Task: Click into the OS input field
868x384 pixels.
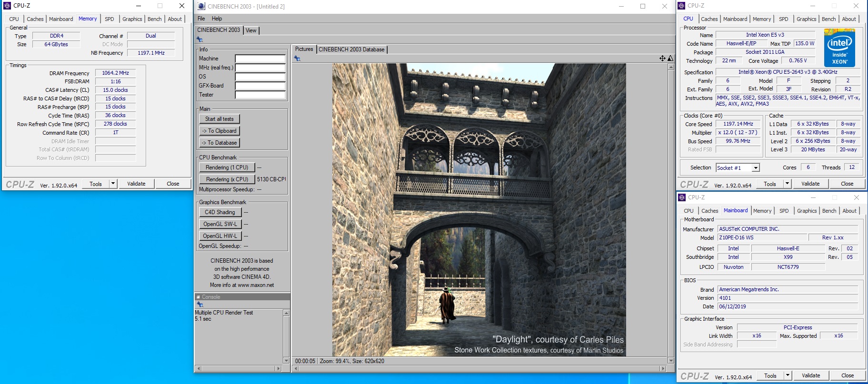Action: pos(260,77)
